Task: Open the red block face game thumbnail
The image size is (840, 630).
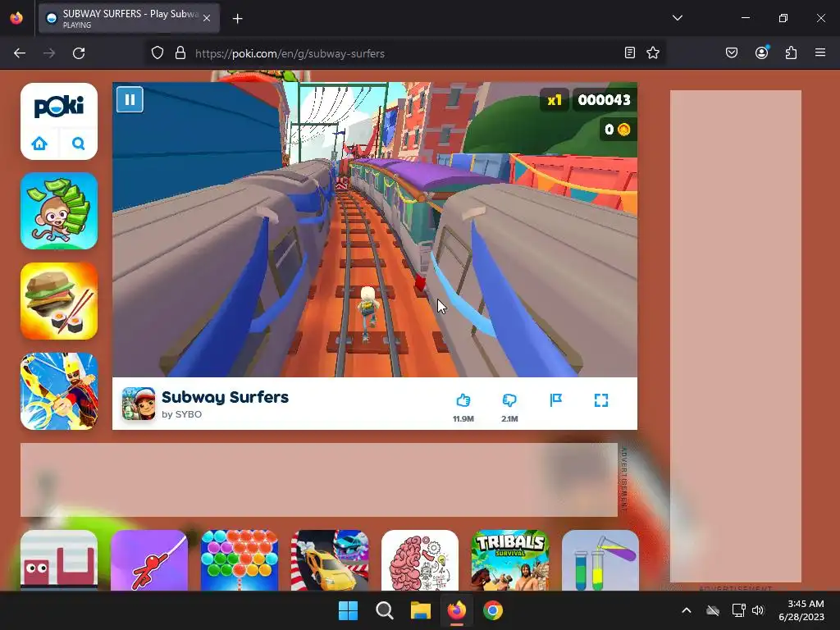Action: (x=59, y=560)
